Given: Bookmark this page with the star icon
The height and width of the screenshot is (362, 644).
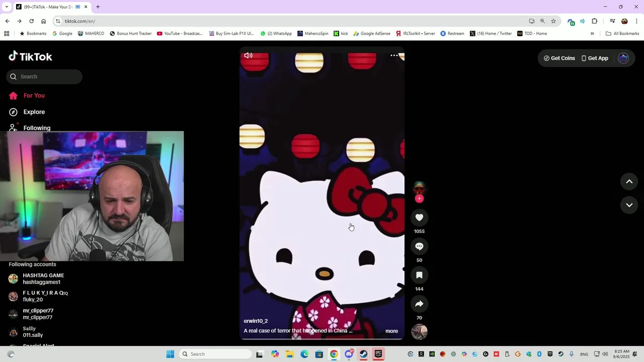Looking at the screenshot, I should [x=553, y=21].
